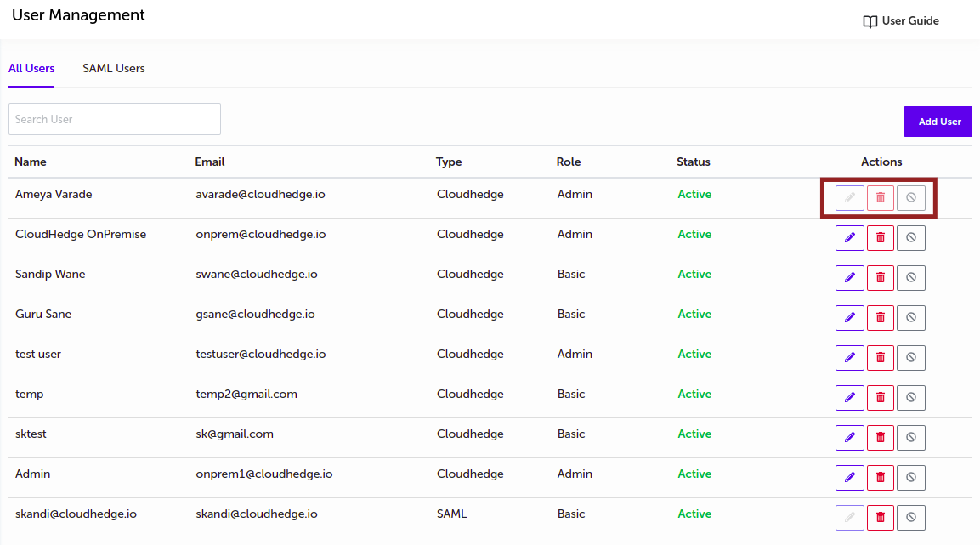Click the Add User button
Screen dimensions: 980x545
tap(938, 122)
